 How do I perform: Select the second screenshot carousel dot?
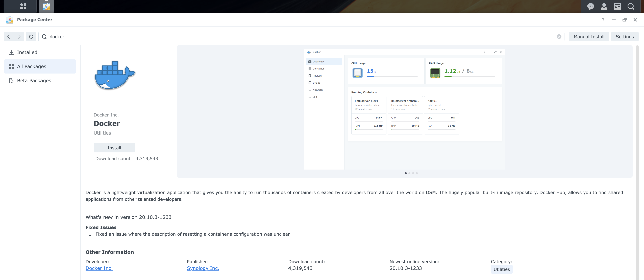(409, 173)
